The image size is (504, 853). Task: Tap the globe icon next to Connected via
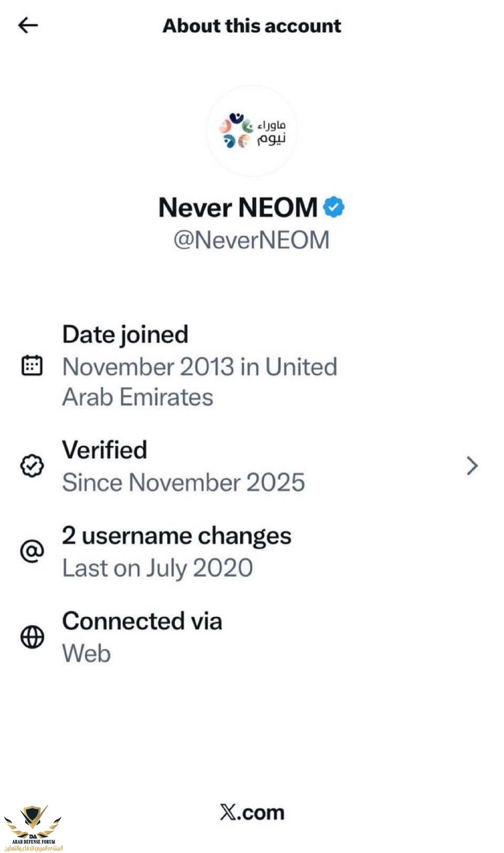(32, 637)
